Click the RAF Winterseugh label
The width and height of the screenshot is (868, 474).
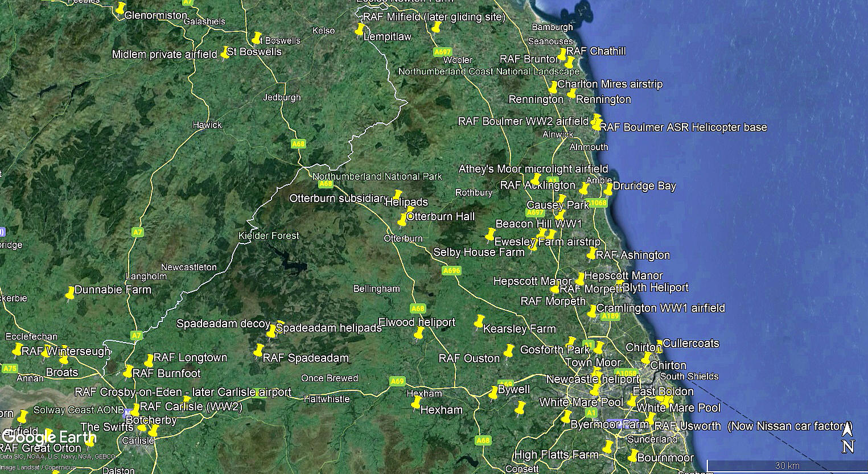pyautogui.click(x=65, y=351)
